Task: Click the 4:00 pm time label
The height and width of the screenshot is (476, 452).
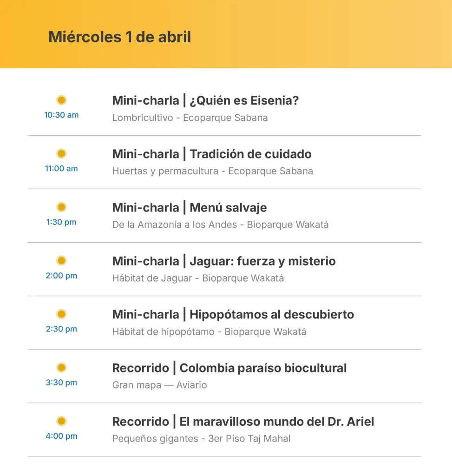Action: [x=61, y=436]
